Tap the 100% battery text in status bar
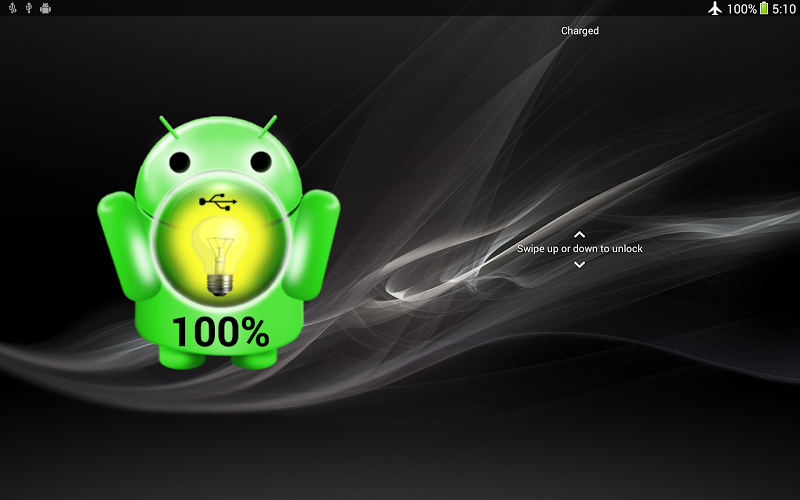 pos(741,9)
